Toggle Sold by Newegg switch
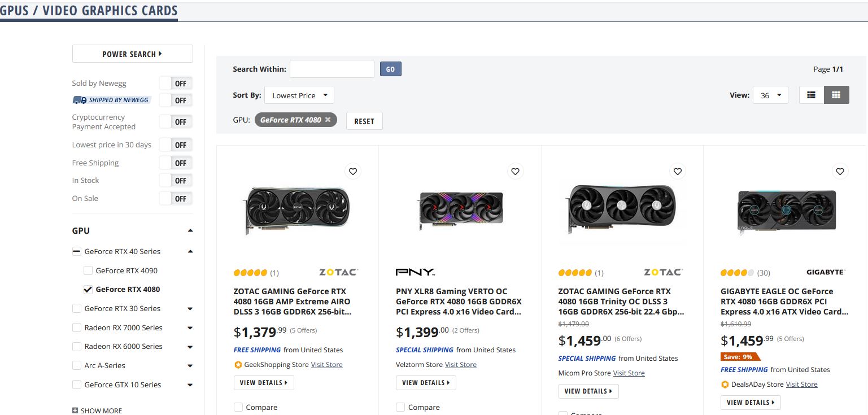868x415 pixels. (176, 84)
